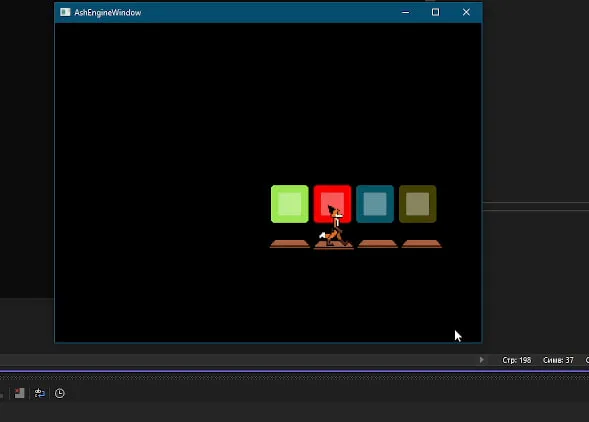Select the red square block
Viewport: 589px width, 422px height.
(332, 204)
